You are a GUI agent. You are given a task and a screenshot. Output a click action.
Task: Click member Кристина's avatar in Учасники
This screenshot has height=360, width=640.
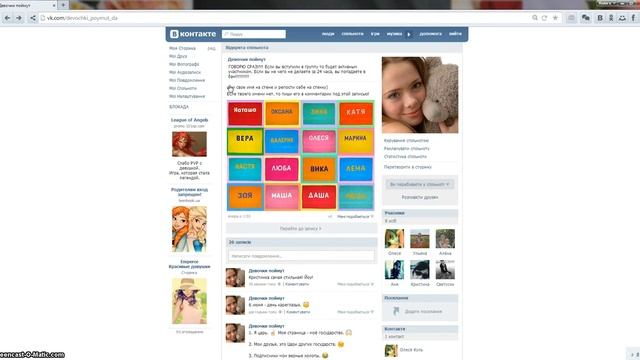(x=420, y=270)
